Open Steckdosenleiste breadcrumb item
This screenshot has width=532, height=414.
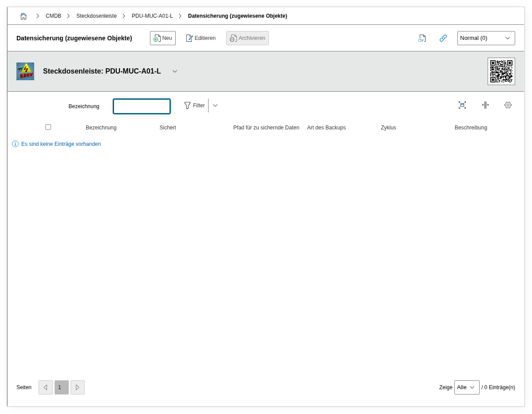[96, 16]
